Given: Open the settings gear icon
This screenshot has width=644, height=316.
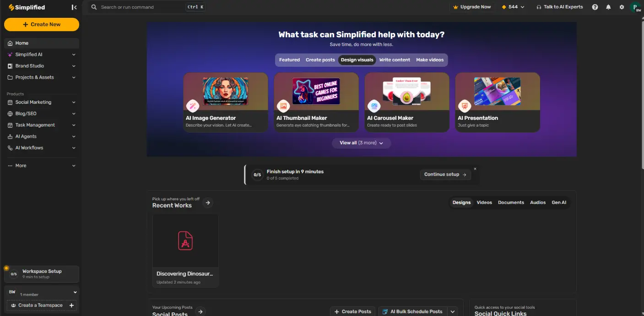Looking at the screenshot, I should point(622,7).
